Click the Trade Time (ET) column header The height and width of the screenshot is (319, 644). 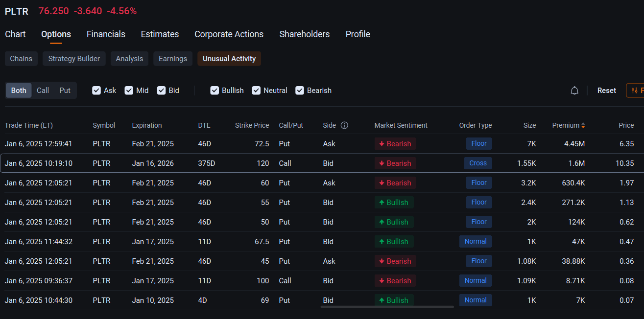[x=29, y=125]
